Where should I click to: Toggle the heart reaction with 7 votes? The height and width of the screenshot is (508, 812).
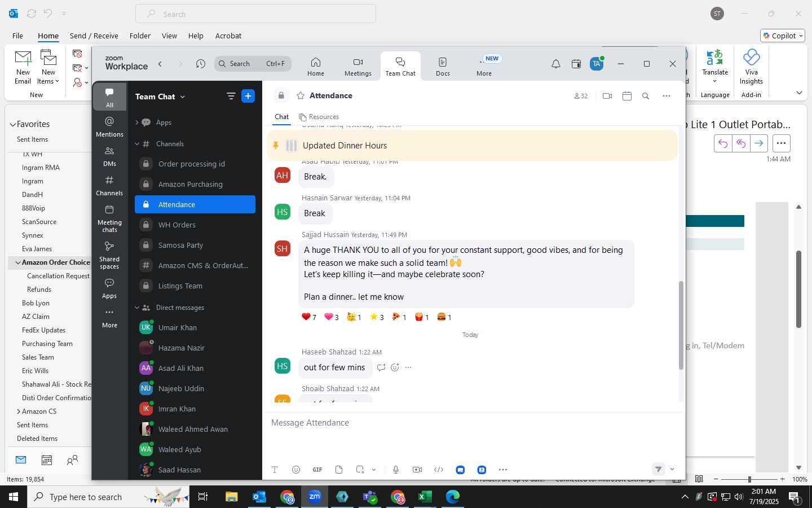(309, 317)
